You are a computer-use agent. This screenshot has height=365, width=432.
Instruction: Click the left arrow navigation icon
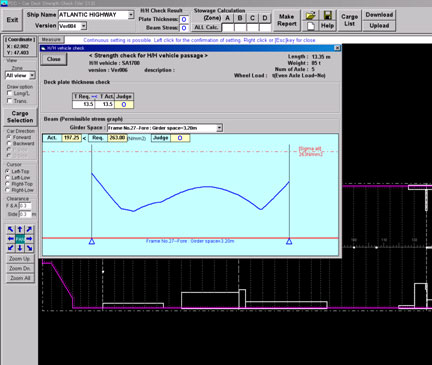click(11, 239)
